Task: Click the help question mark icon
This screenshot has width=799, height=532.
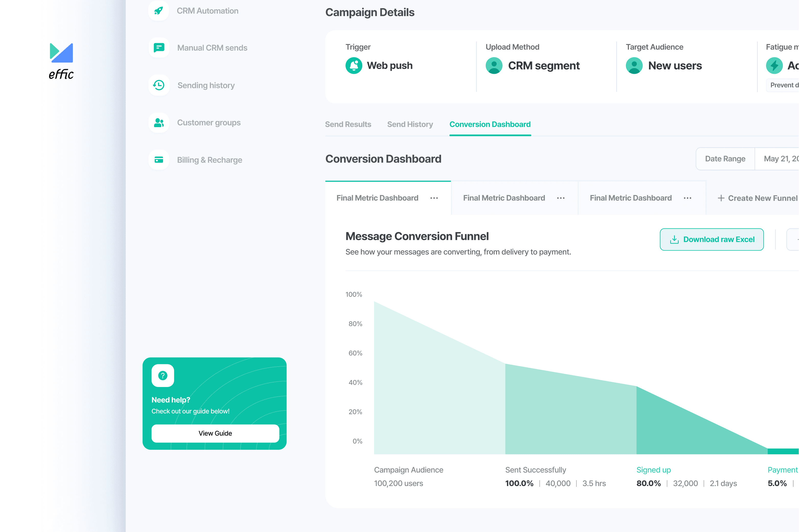Action: 163,376
